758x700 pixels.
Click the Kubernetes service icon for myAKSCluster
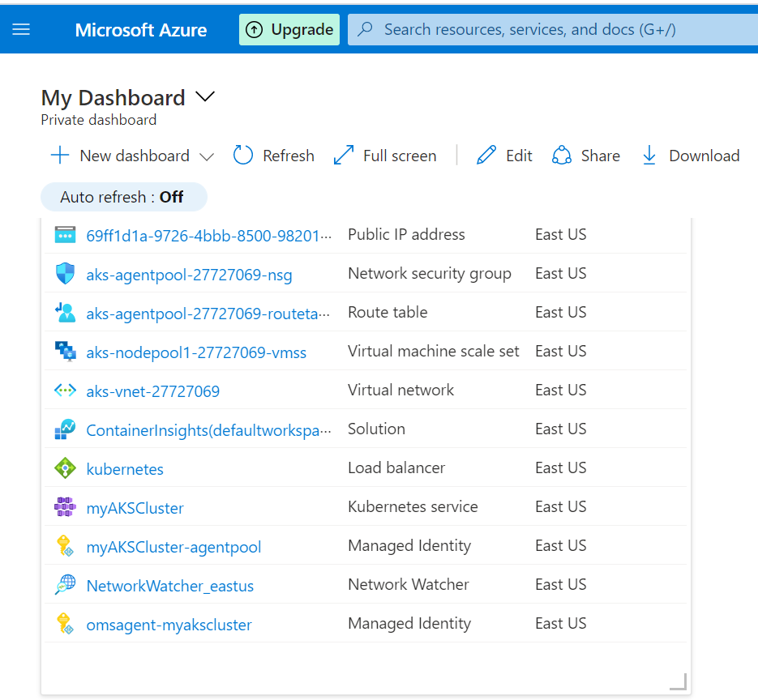coord(65,507)
